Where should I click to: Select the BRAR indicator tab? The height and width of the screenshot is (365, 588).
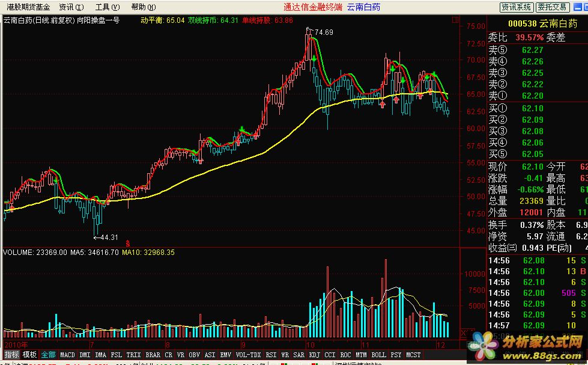153,355
